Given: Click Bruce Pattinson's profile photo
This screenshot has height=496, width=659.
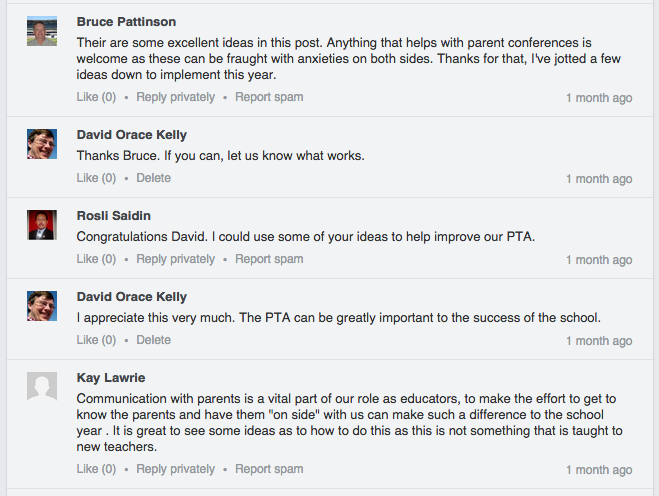Looking at the screenshot, I should coord(42,31).
